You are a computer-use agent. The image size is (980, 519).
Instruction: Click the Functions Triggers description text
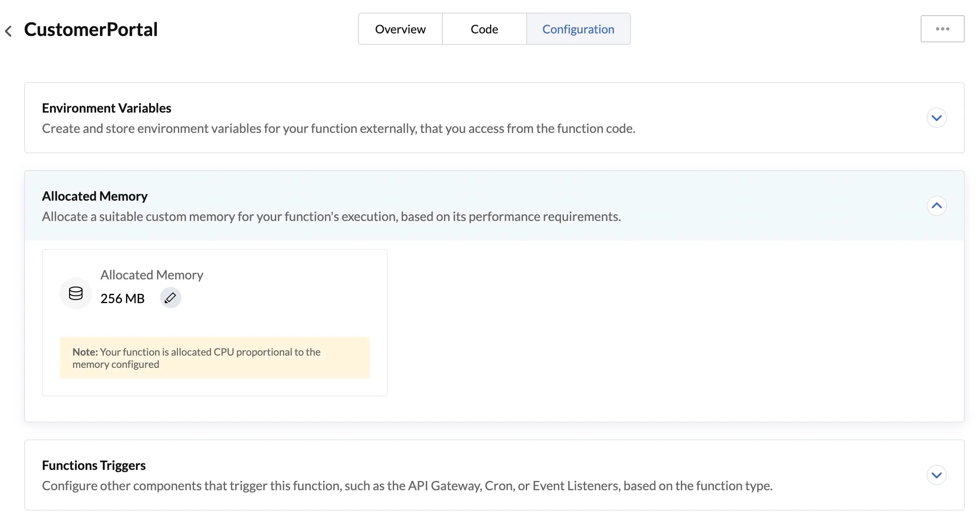[407, 486]
